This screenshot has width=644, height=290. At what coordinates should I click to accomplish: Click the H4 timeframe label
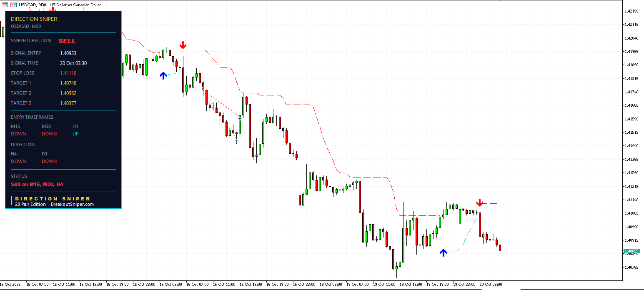(14, 154)
